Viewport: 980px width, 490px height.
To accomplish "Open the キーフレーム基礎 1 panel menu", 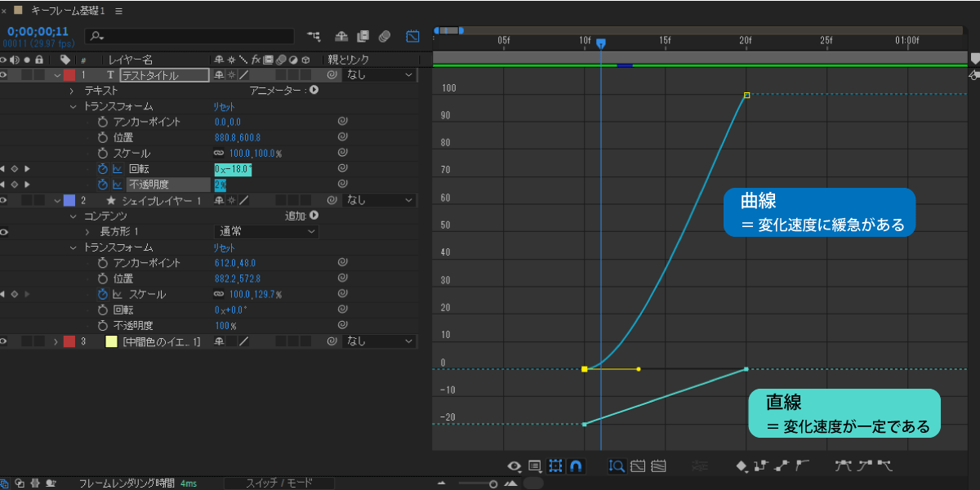I will (119, 11).
